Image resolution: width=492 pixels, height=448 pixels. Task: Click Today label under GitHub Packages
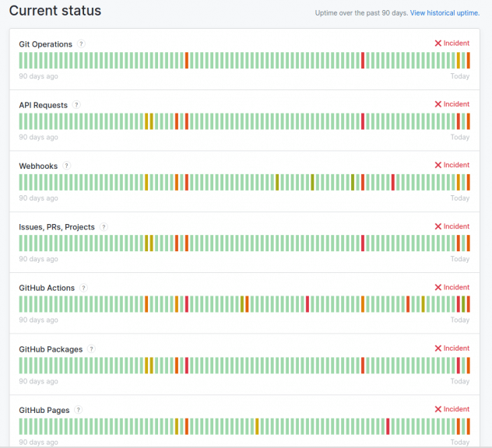(460, 381)
